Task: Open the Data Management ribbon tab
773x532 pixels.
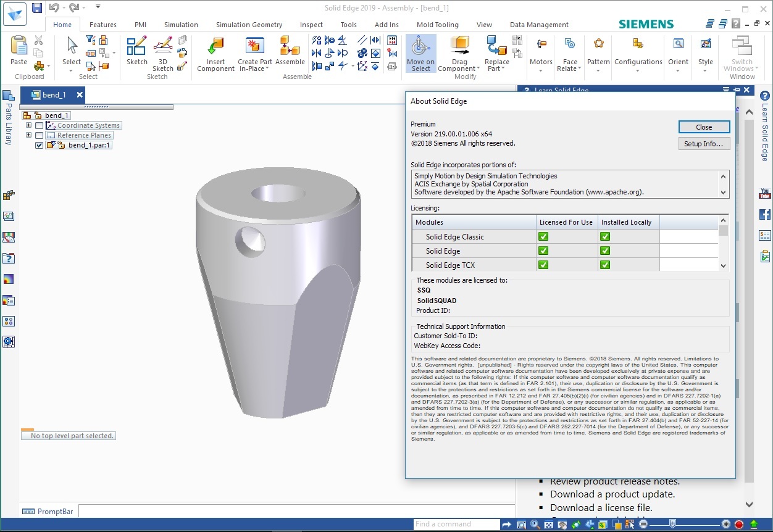Action: pyautogui.click(x=539, y=25)
